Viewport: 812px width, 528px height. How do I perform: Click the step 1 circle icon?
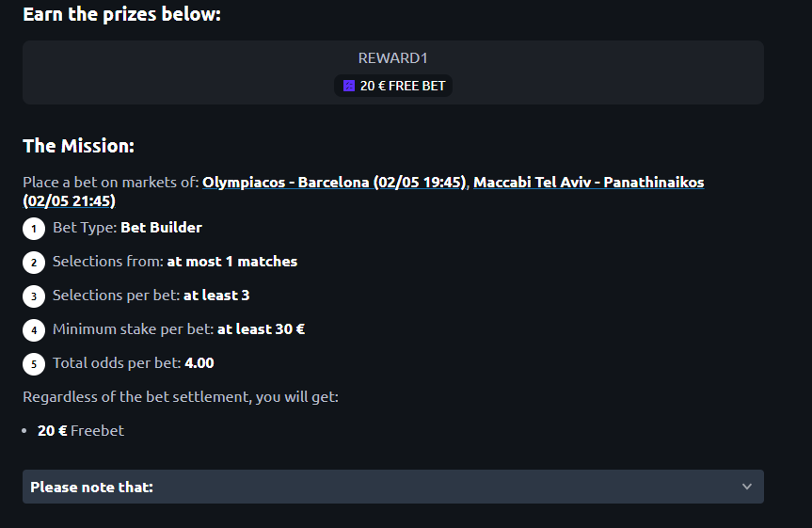[x=34, y=229]
